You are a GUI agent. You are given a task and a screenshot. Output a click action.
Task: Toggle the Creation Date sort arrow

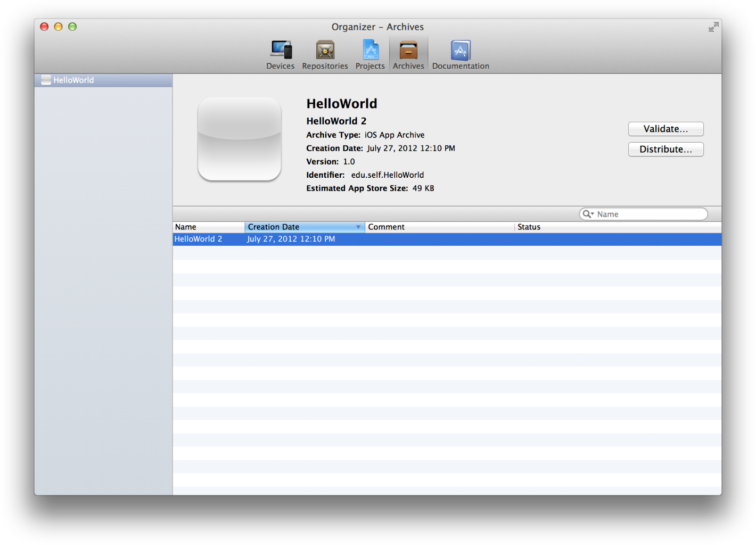358,227
